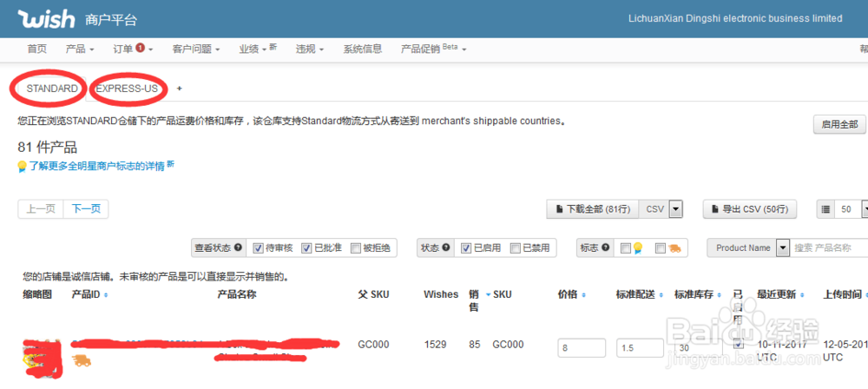This screenshot has width=868, height=389.
Task: Check the truck badge filter checkbox
Action: (x=660, y=248)
